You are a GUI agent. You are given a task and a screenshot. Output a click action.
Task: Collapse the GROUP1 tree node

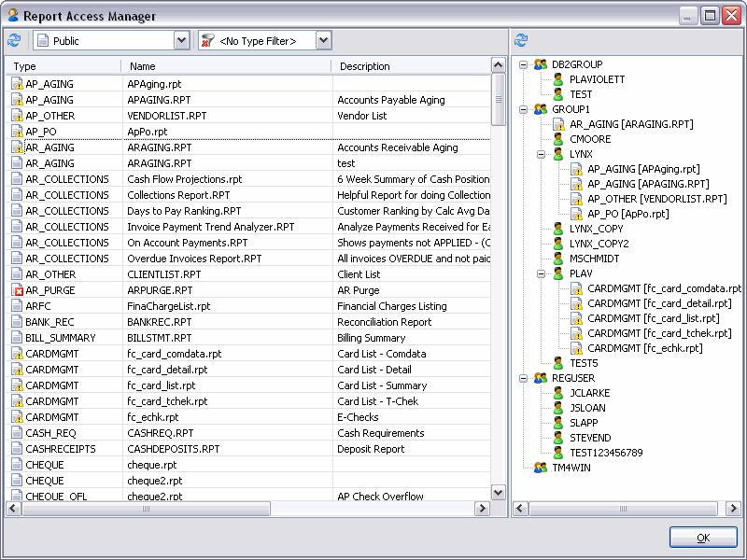(524, 109)
